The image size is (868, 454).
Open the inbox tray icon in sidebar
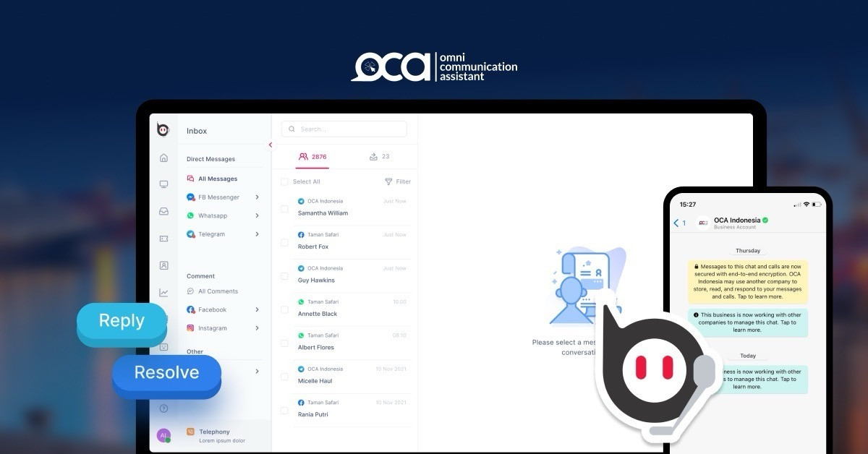pyautogui.click(x=163, y=211)
